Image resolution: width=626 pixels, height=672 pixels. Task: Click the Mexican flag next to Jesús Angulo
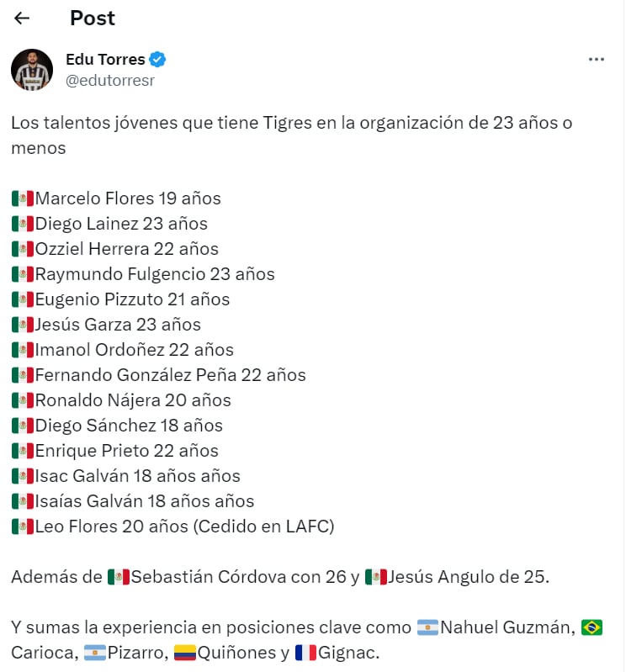click(376, 577)
